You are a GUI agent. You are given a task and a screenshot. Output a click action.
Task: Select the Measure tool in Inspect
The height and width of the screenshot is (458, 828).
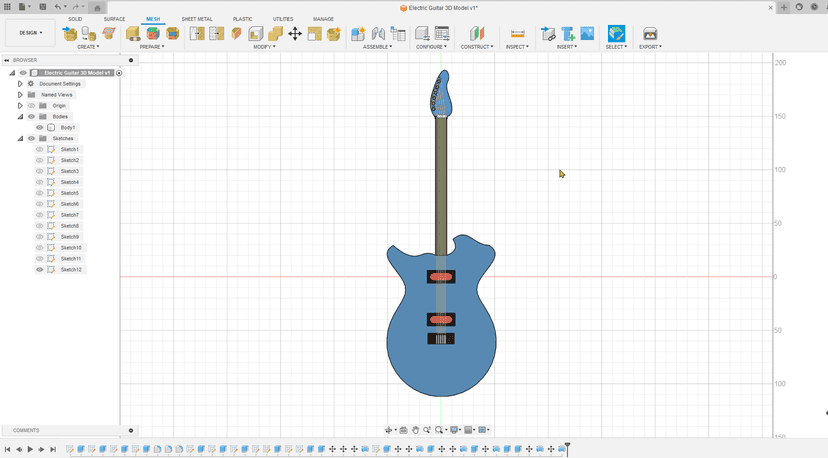(517, 34)
